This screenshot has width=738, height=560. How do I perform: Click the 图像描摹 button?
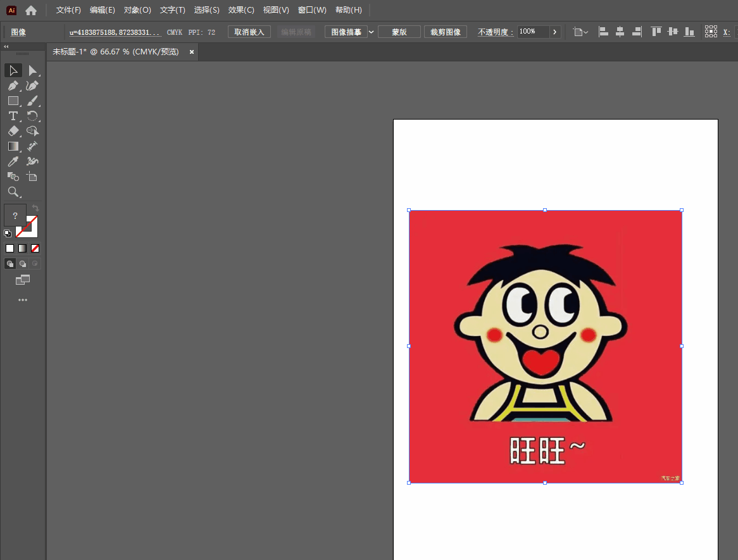(346, 32)
